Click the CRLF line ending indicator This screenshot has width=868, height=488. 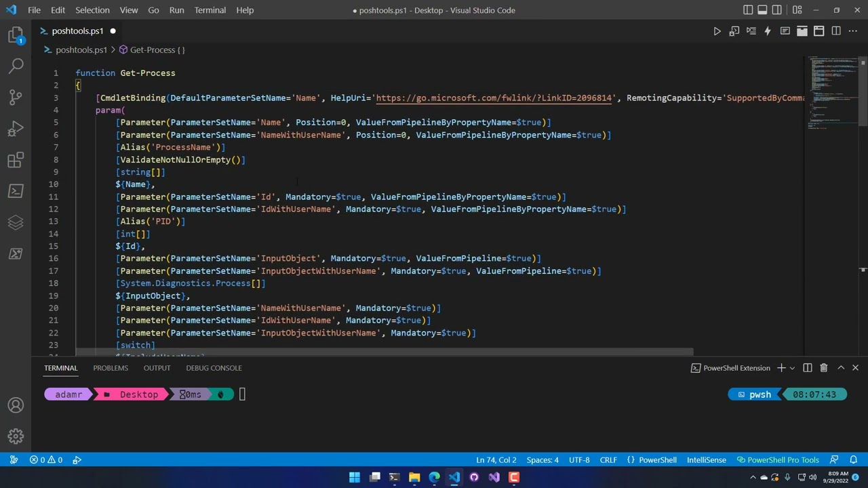coord(608,460)
